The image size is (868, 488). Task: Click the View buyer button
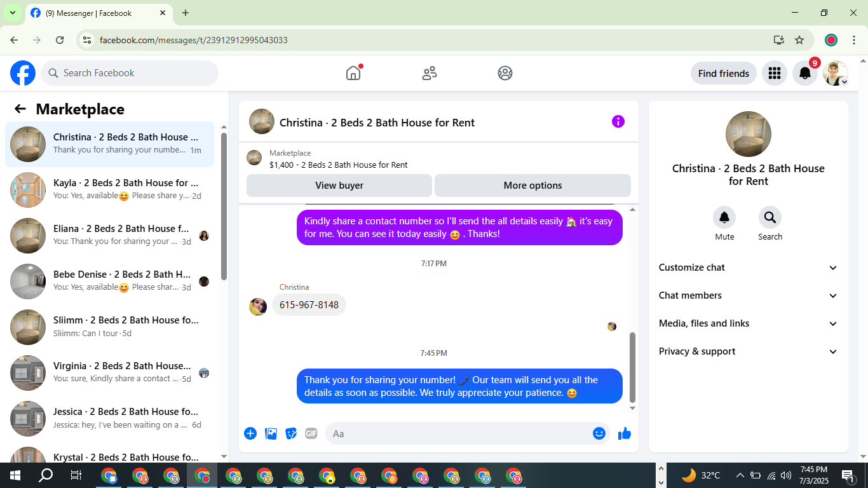click(339, 186)
